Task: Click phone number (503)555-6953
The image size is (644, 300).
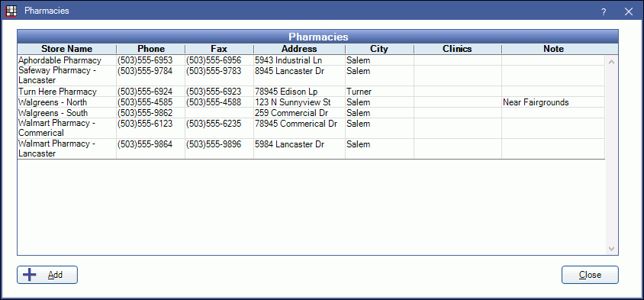Action: [x=145, y=60]
